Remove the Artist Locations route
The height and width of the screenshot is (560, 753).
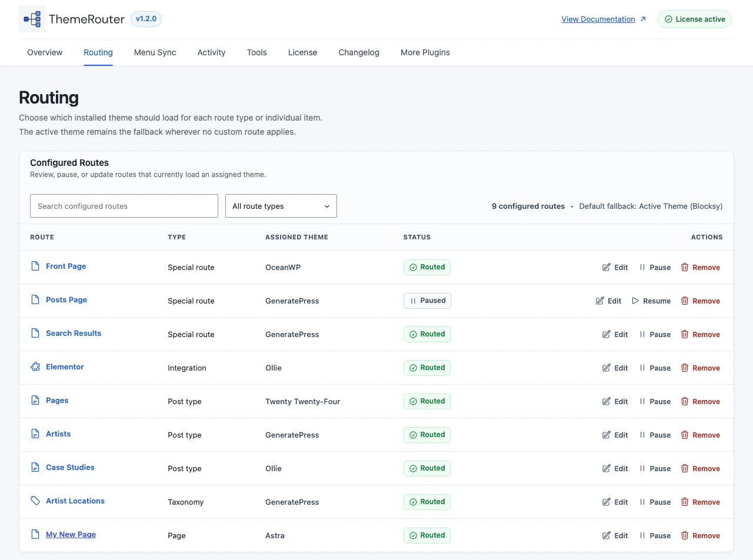click(701, 502)
